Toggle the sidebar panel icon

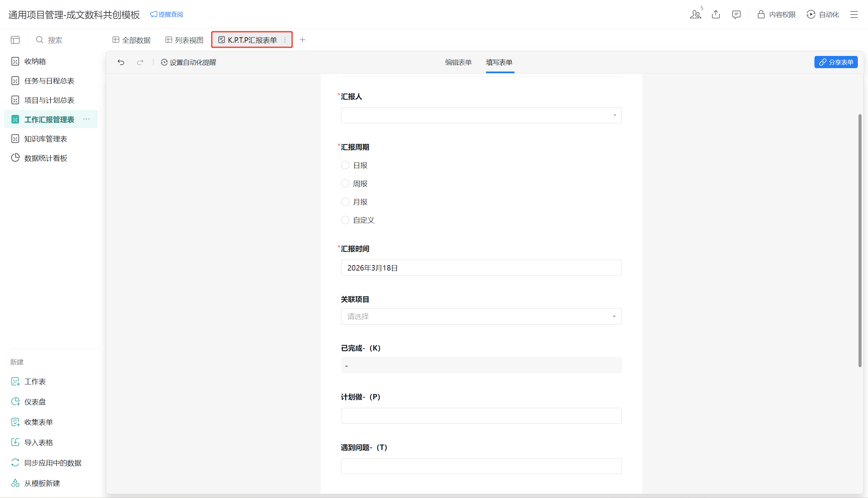pos(15,40)
